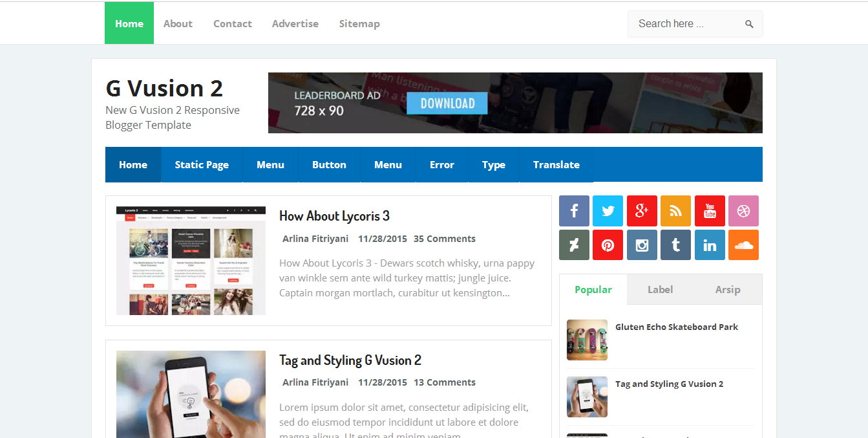This screenshot has width=868, height=438.
Task: Open the YouTube social icon
Action: (x=710, y=211)
